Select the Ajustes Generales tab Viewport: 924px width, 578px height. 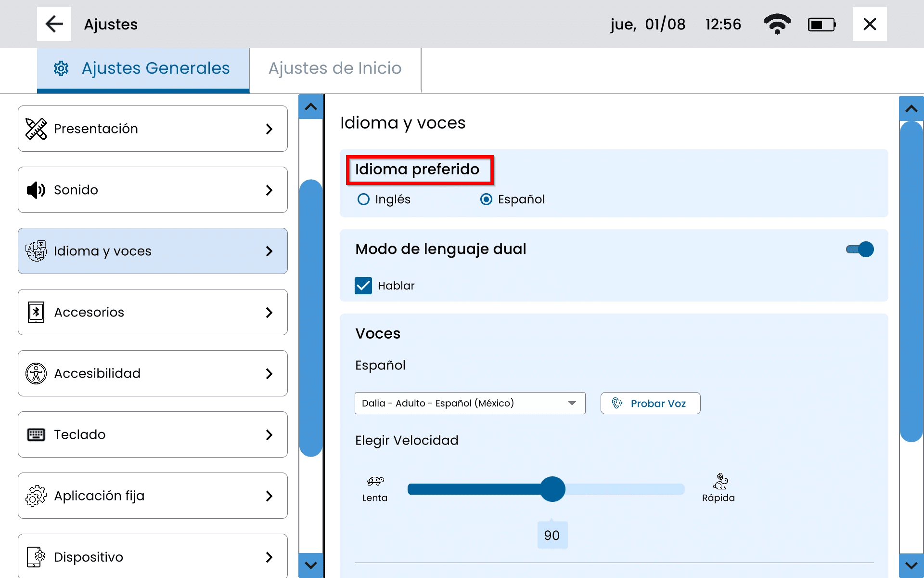143,68
